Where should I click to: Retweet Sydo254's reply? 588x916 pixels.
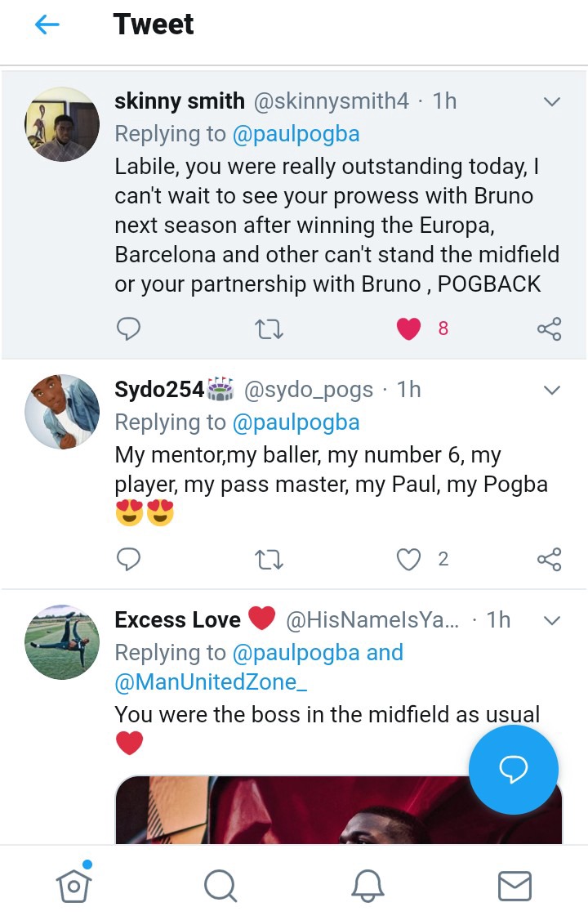coord(269,560)
